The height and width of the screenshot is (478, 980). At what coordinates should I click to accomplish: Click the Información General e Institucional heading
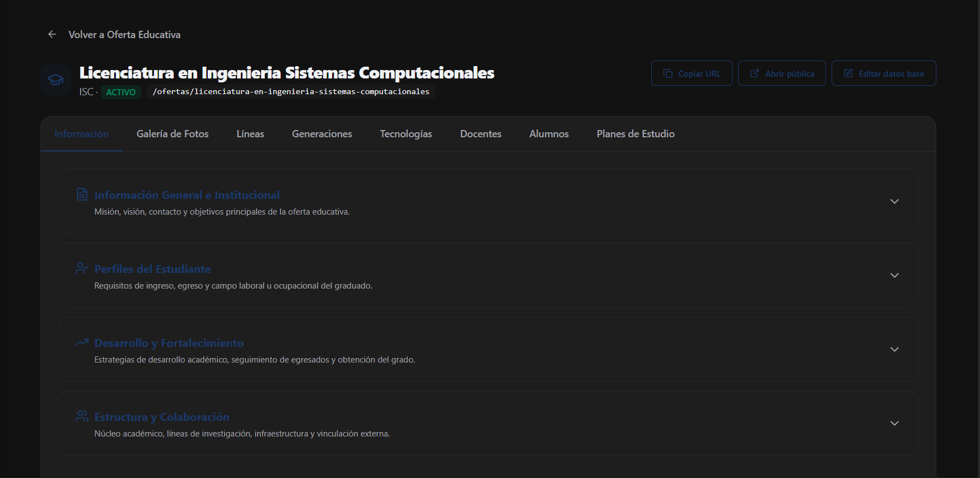[x=187, y=195]
